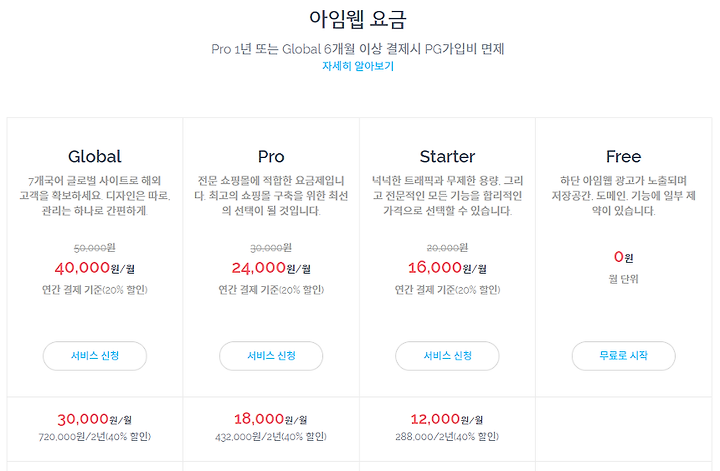Click the 30,000원/월 two-year Global price
Viewport: 720px width, 471px height.
point(95,419)
